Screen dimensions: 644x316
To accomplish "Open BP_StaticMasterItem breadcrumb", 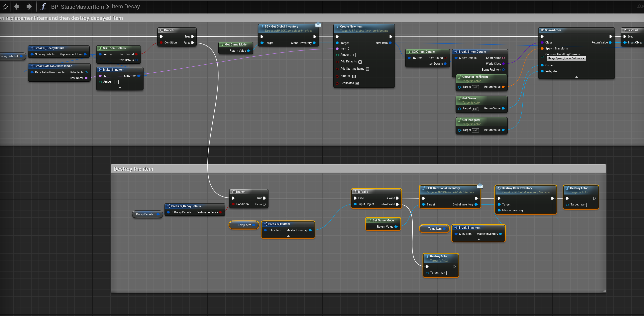I will tap(77, 7).
